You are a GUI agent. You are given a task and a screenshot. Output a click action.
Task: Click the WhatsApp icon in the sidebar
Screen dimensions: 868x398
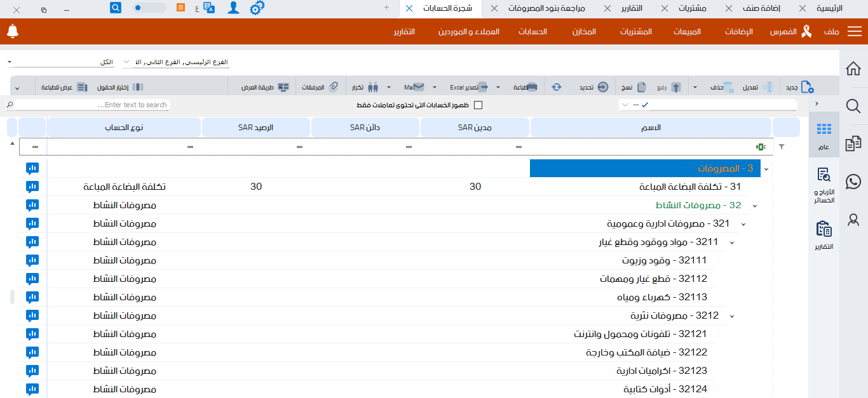tap(853, 182)
